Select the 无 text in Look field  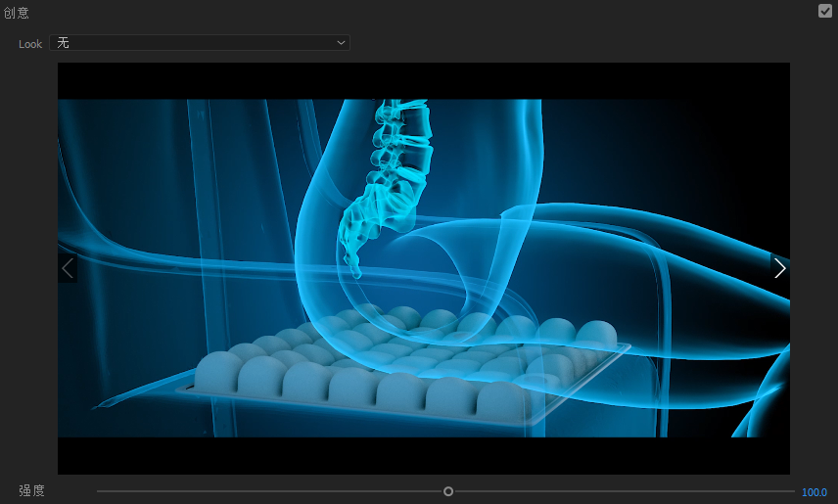64,43
